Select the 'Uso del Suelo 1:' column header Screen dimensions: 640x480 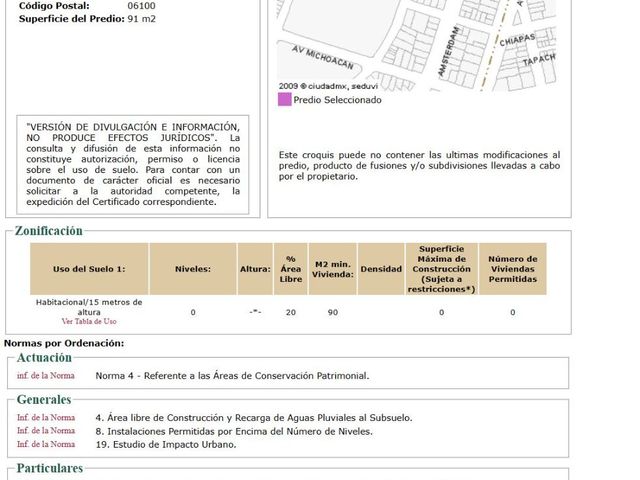[x=89, y=269]
